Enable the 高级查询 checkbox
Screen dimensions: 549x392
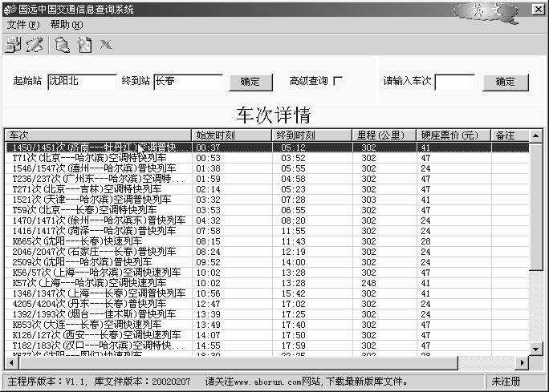pos(337,81)
